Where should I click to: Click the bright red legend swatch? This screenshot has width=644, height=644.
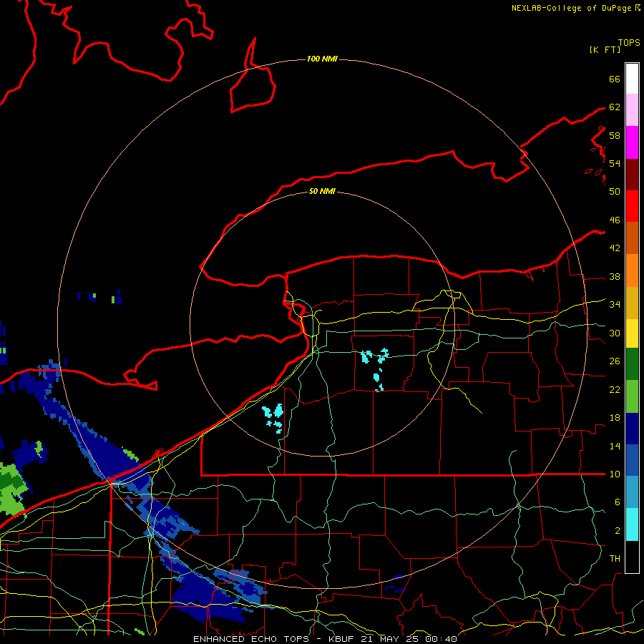click(x=632, y=206)
